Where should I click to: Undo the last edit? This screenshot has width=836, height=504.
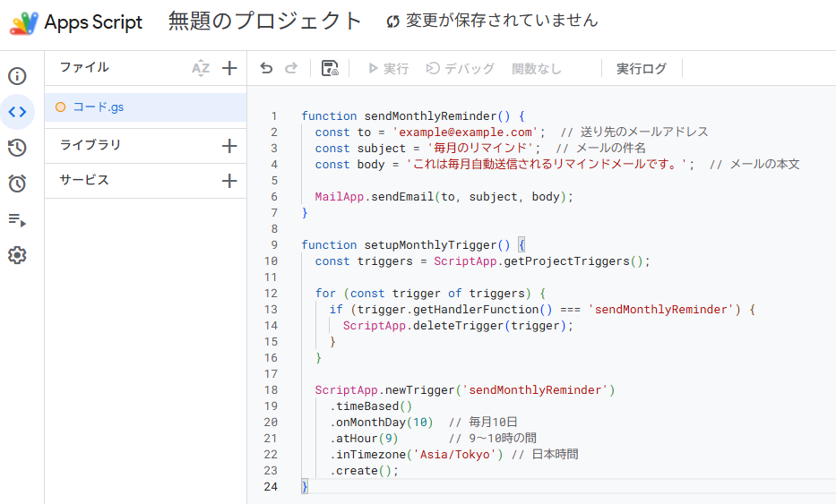pos(266,68)
